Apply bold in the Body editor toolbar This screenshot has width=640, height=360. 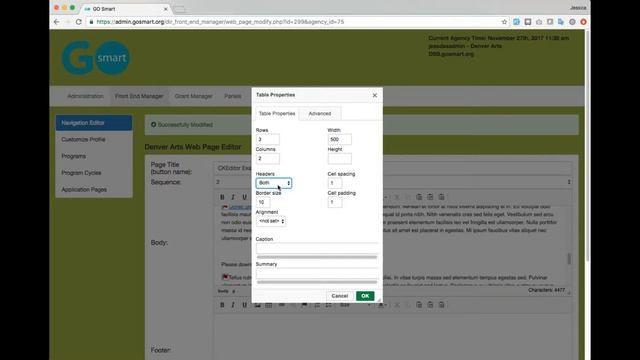click(x=222, y=197)
